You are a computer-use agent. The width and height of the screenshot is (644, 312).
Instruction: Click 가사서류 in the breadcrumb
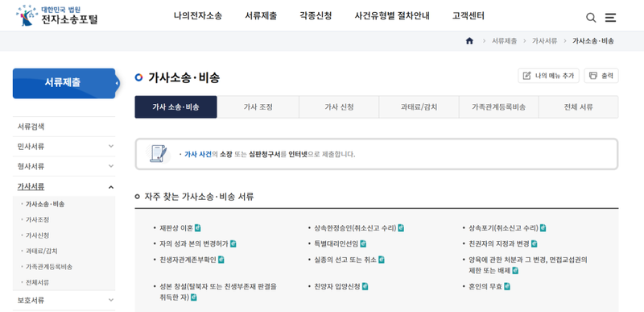[x=545, y=40]
